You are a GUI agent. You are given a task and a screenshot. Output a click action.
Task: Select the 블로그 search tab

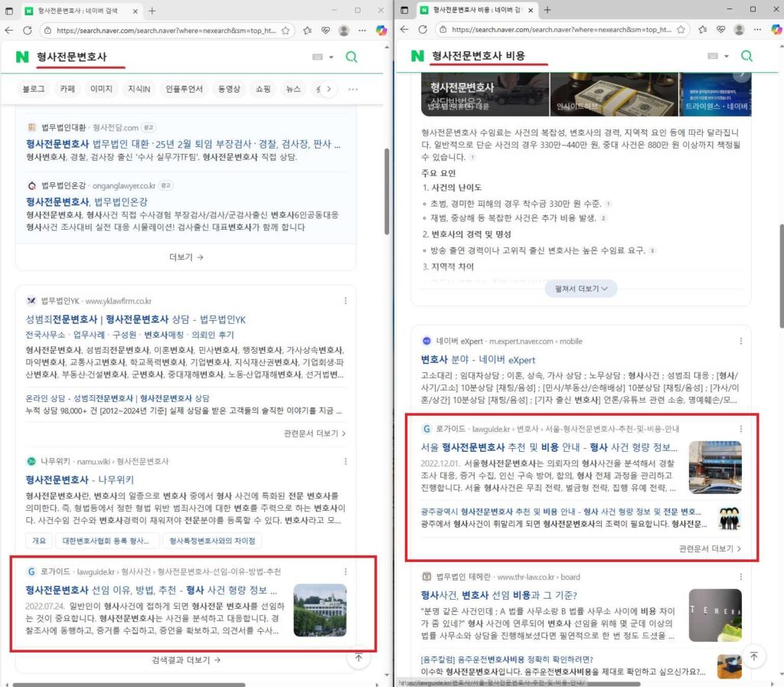[x=34, y=89]
